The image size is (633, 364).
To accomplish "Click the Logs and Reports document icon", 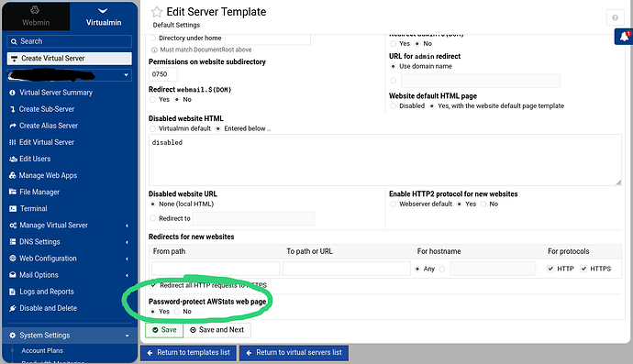I will 13,292.
